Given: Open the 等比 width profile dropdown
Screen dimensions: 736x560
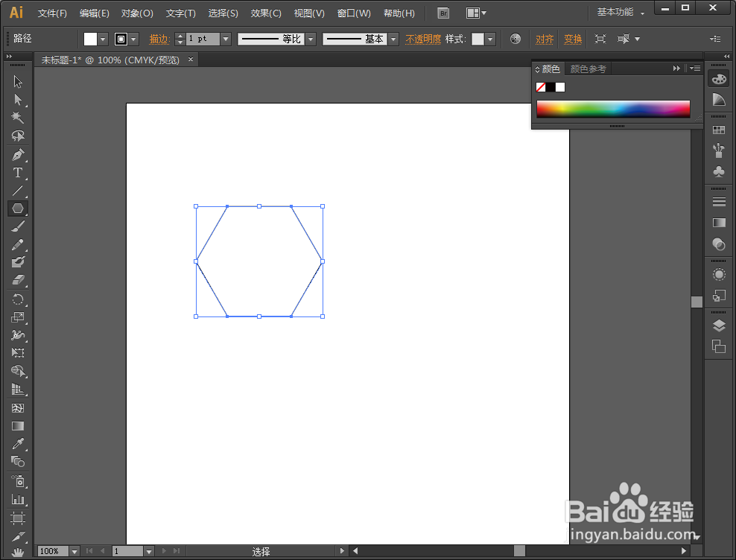Looking at the screenshot, I should coord(310,39).
